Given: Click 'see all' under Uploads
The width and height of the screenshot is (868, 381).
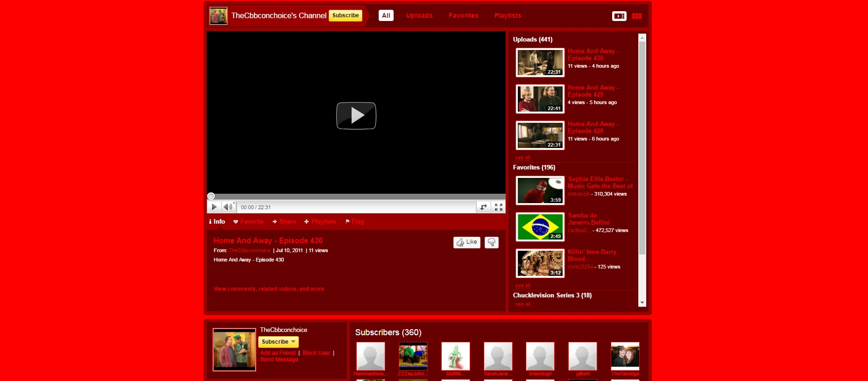Looking at the screenshot, I should tap(523, 158).
